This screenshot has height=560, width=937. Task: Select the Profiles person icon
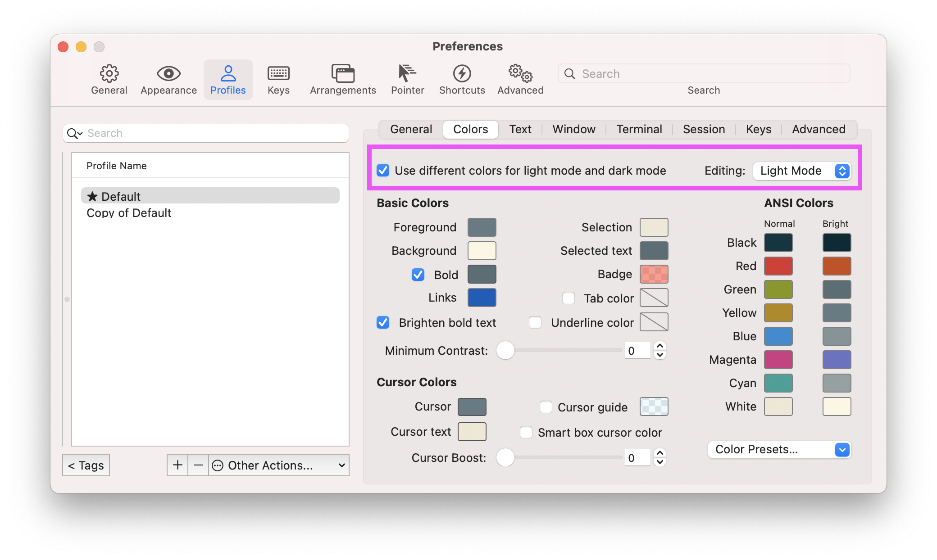228,73
